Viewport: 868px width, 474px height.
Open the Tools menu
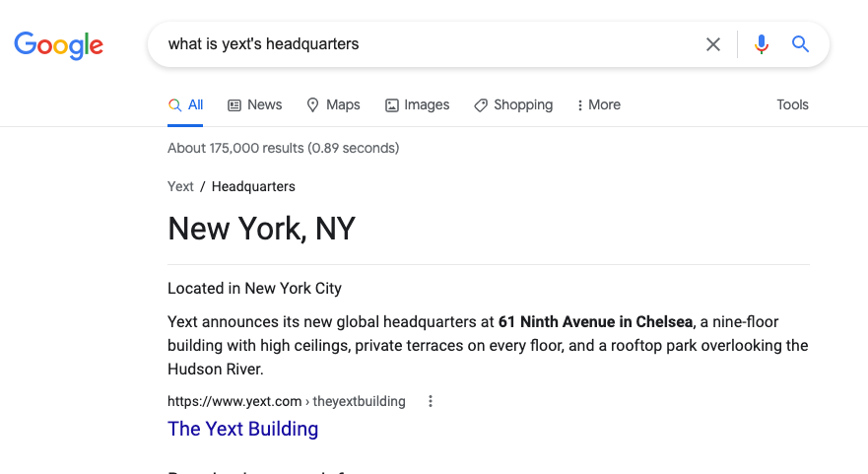click(x=792, y=104)
